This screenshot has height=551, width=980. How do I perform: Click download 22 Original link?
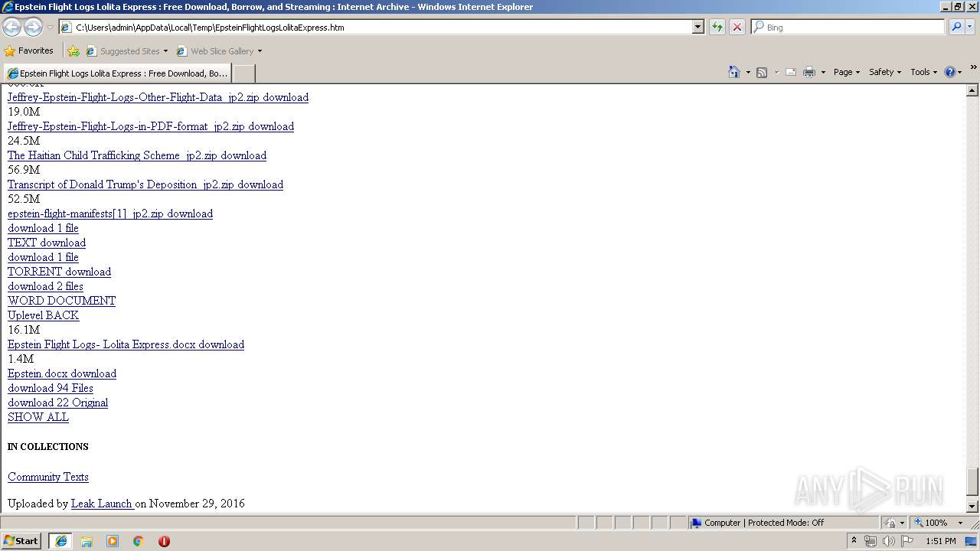point(57,403)
